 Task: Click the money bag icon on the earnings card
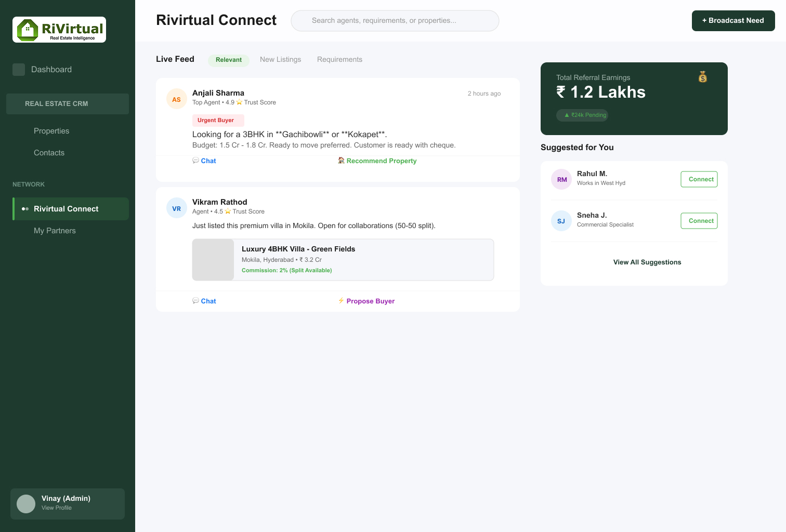[x=703, y=77]
